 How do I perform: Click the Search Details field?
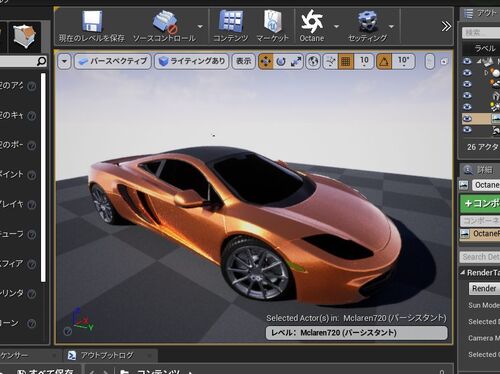pos(481,257)
